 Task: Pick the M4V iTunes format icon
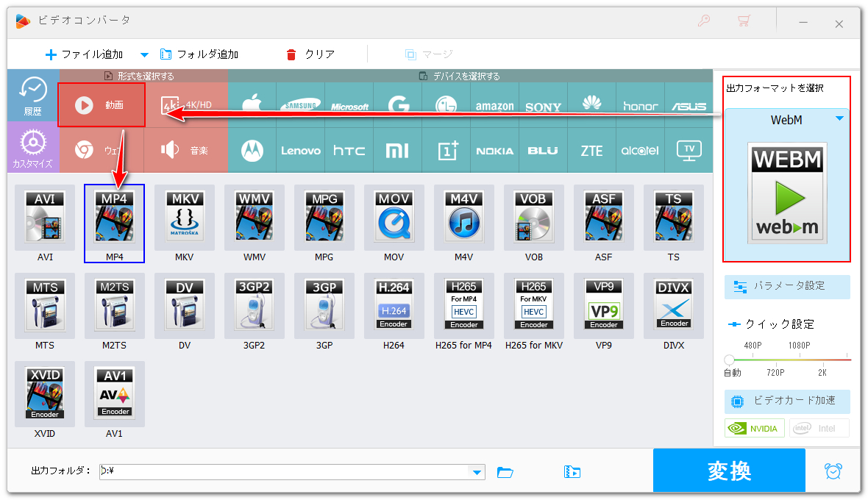(463, 218)
